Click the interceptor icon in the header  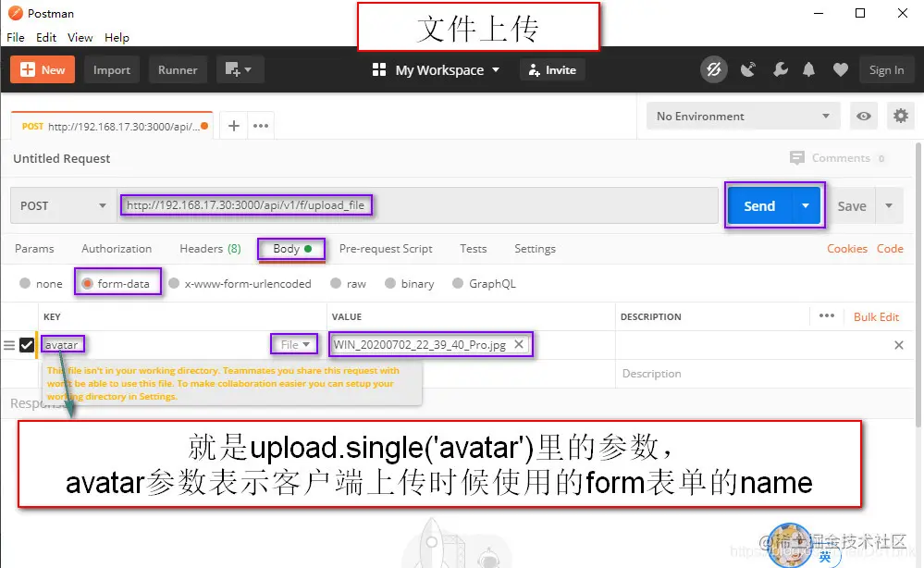[x=714, y=69]
